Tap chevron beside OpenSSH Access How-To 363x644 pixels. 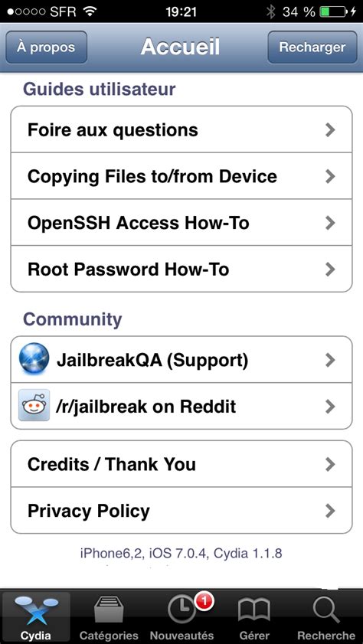[x=330, y=223]
